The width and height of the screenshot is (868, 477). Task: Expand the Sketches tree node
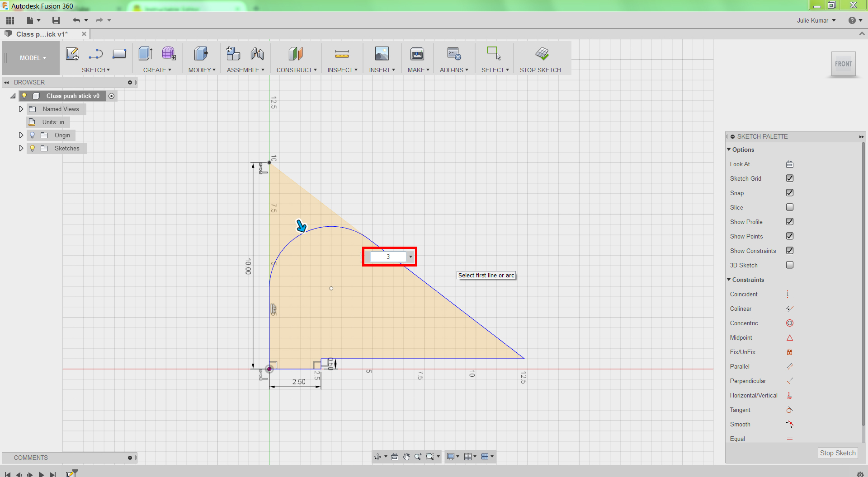coord(21,148)
